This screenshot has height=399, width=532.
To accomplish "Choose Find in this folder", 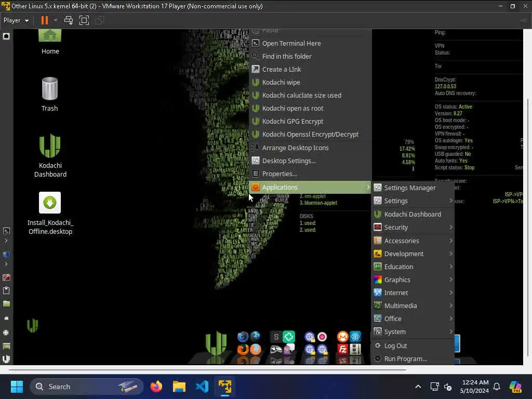I will [310, 56].
